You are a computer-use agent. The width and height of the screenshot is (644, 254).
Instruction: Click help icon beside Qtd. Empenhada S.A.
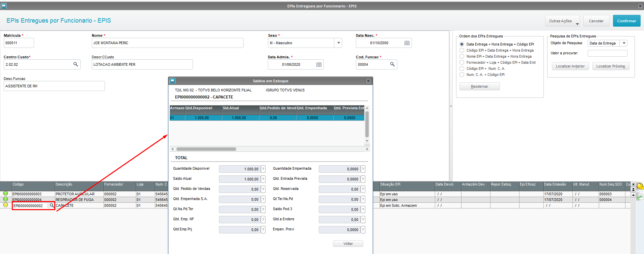[263, 199]
